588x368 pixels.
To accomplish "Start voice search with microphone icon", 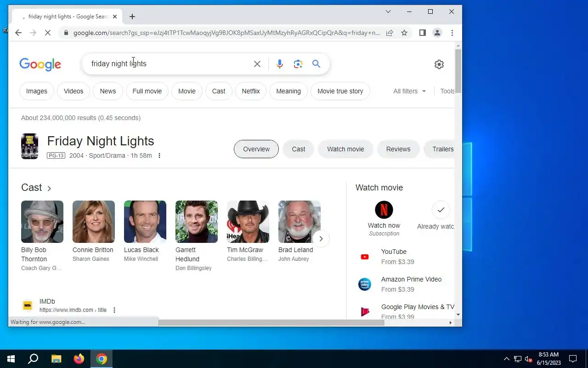I will [279, 64].
